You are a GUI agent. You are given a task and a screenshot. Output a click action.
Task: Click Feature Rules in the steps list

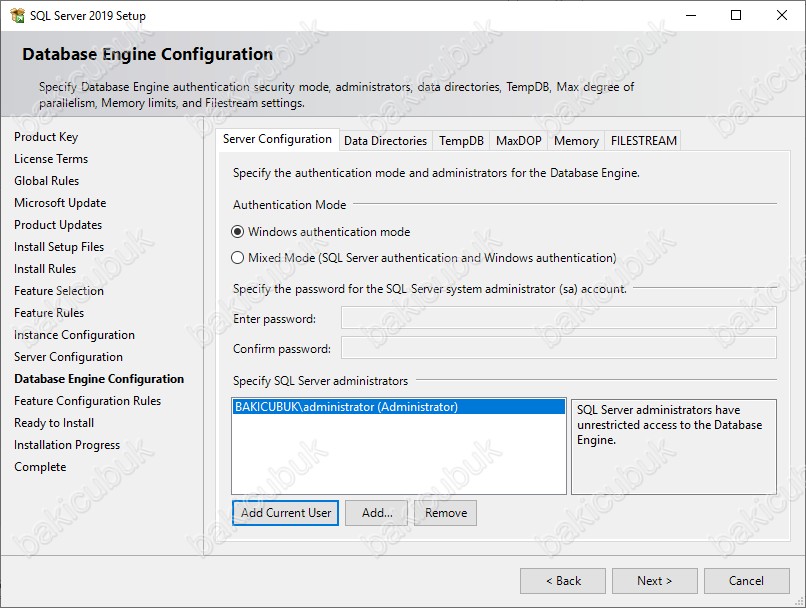(x=49, y=313)
